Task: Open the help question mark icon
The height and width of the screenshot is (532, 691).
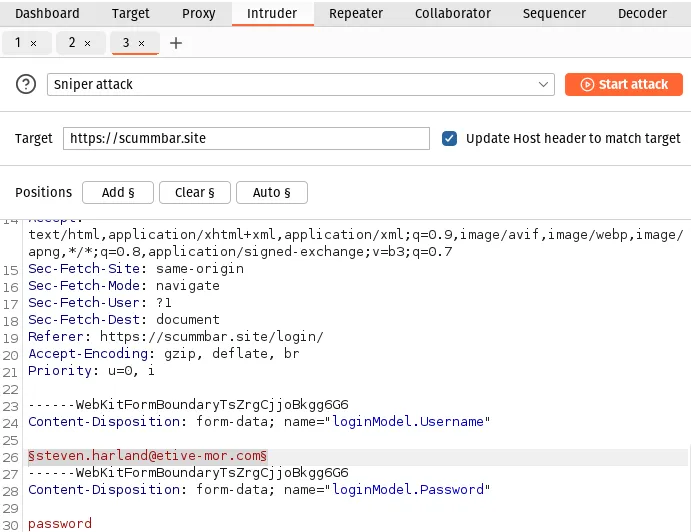Action: click(26, 84)
